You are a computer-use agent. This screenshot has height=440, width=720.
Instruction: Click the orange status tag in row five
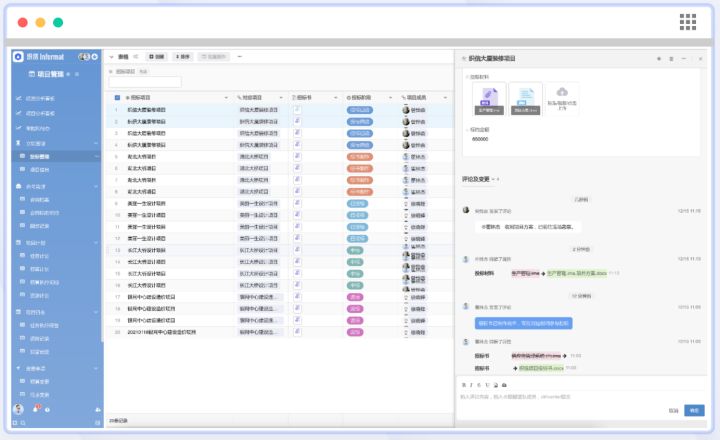pyautogui.click(x=359, y=156)
